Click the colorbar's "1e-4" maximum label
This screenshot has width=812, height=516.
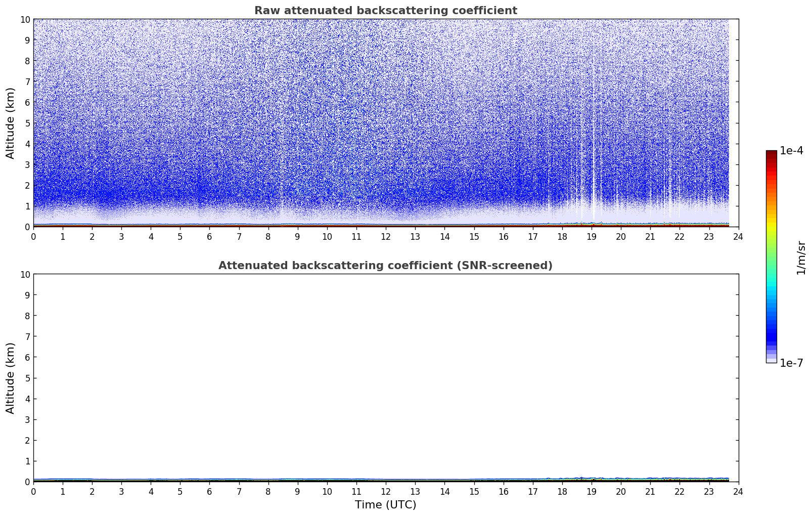coord(791,151)
